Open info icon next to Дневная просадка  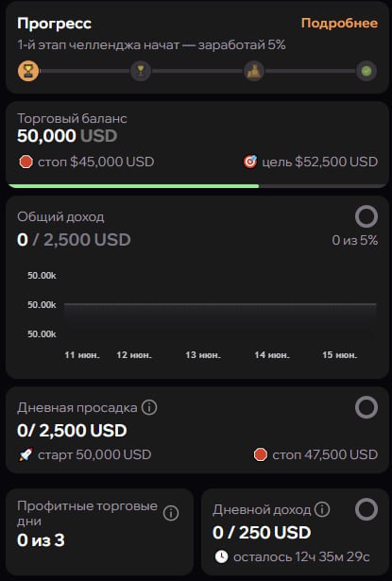149,407
